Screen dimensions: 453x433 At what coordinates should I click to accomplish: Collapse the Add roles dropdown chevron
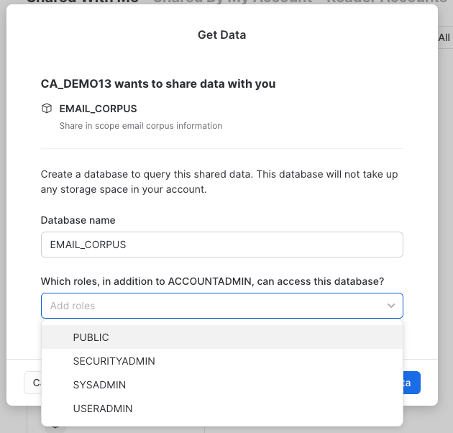[391, 306]
